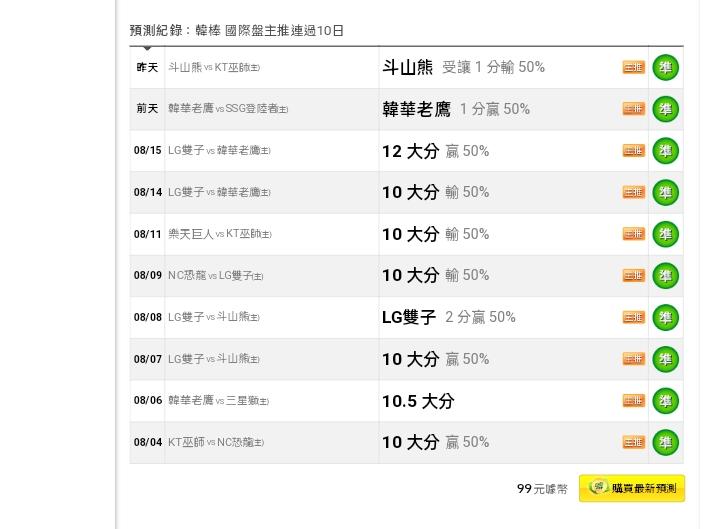Open 樂天巨人 vs KT巫師 matchup
This screenshot has height=529, width=720.
[220, 234]
